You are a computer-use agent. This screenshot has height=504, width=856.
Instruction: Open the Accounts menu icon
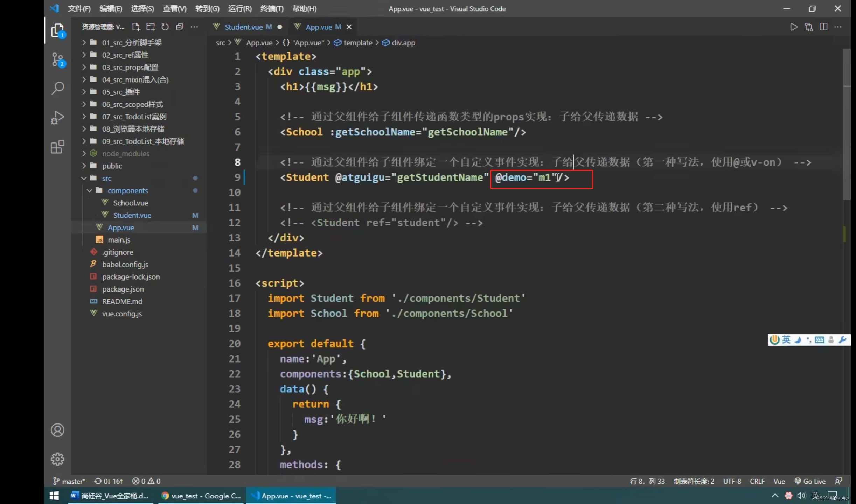(58, 430)
